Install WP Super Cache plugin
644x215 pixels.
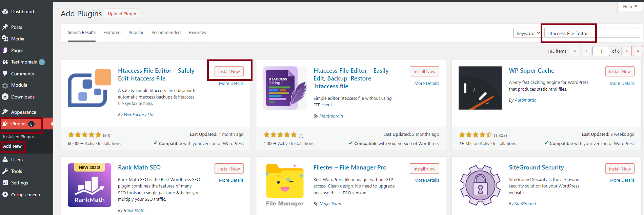point(620,71)
